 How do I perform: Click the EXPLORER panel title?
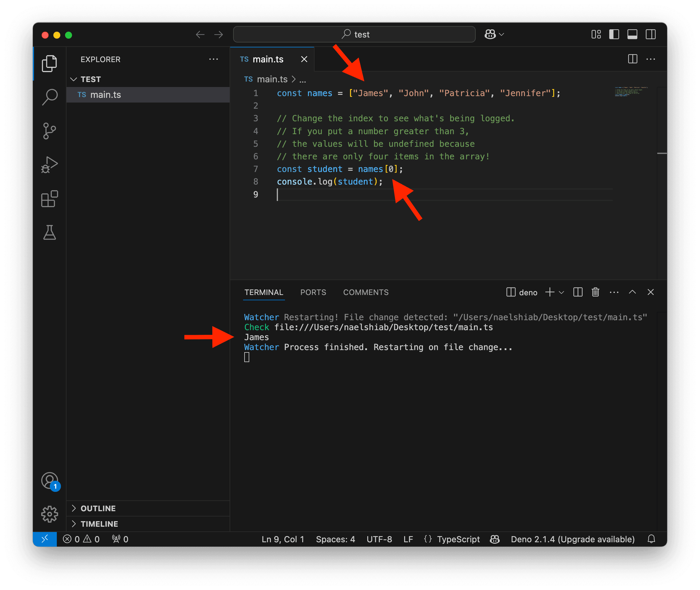(100, 59)
